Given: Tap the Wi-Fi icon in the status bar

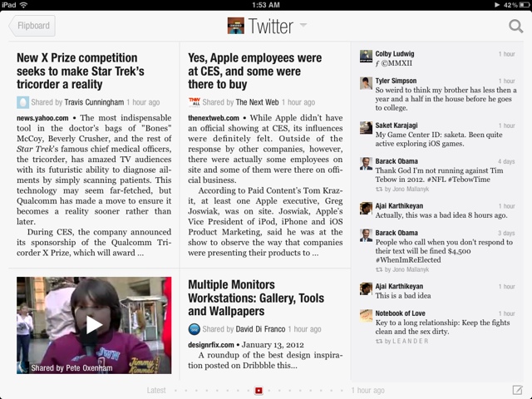Looking at the screenshot, I should click(23, 5).
